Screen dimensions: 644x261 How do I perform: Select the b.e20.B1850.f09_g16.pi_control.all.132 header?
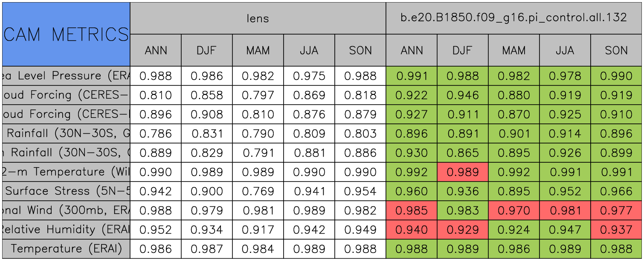pyautogui.click(x=513, y=18)
